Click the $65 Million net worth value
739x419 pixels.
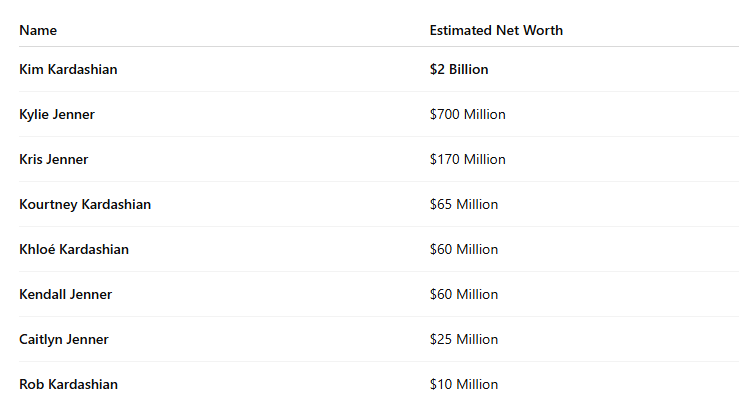[463, 205]
